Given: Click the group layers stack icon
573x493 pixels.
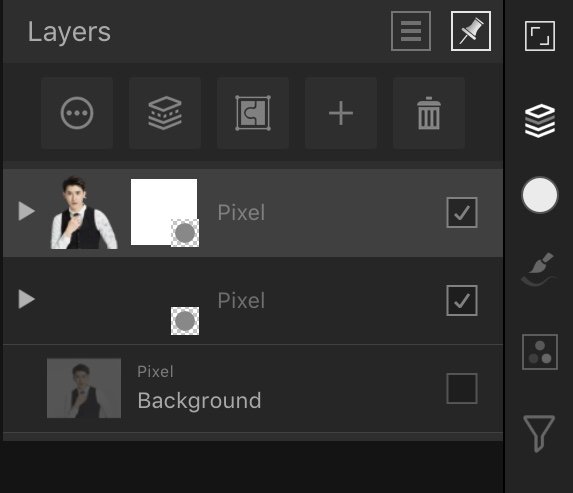Looking at the screenshot, I should pos(165,113).
